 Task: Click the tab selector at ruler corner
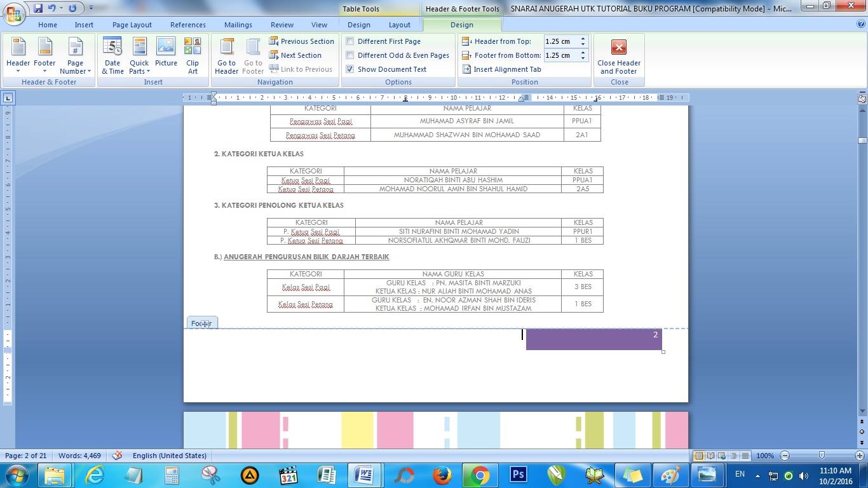8,98
